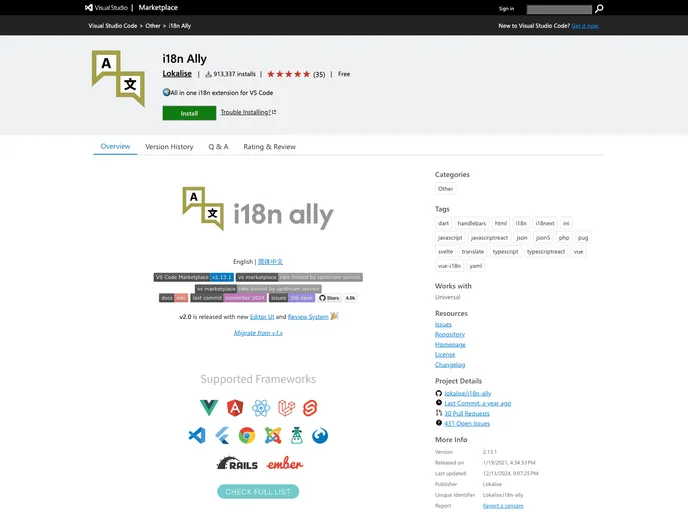Select the json5 tag
This screenshot has height=512, width=688.
[x=543, y=238]
